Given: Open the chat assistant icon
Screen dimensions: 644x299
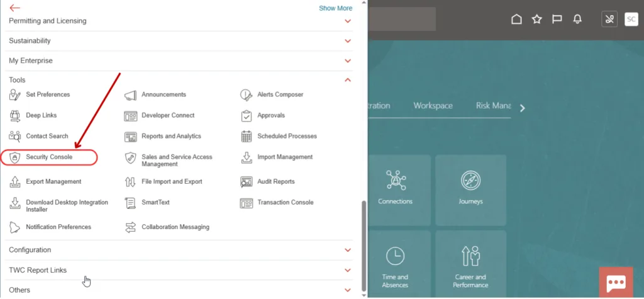Looking at the screenshot, I should tap(616, 283).
